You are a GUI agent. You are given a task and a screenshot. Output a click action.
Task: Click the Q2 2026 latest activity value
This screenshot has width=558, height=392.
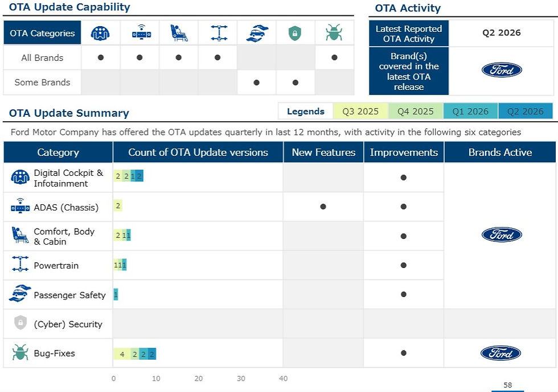coord(502,33)
